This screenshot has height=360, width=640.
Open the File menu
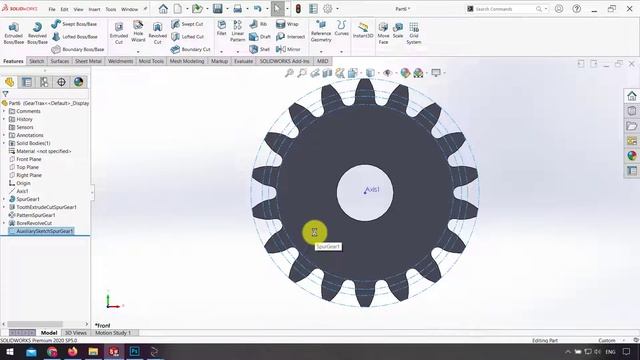[52, 9]
